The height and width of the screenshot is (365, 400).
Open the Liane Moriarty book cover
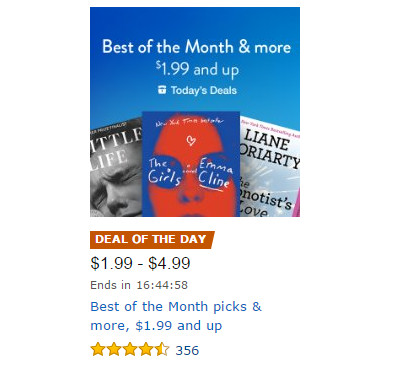(270, 168)
